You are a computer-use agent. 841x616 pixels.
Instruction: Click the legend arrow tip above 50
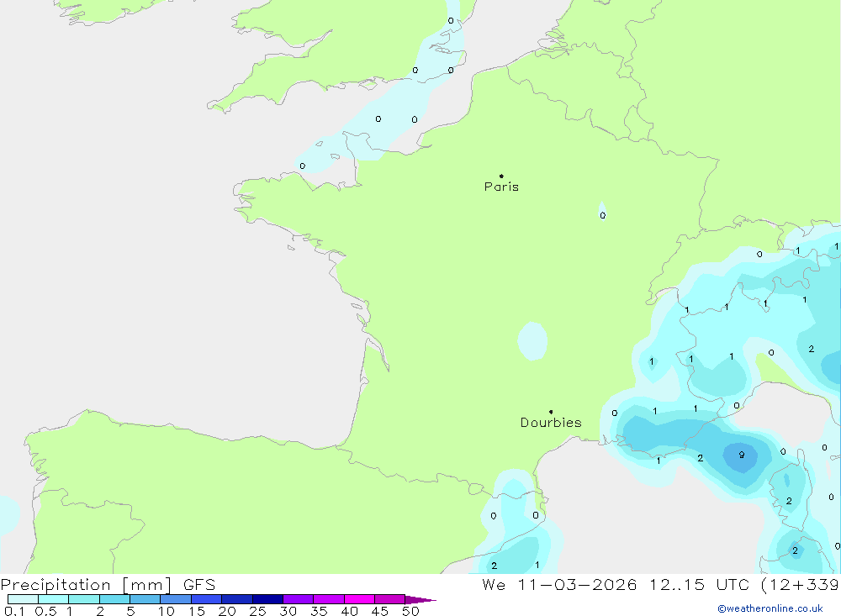point(420,600)
